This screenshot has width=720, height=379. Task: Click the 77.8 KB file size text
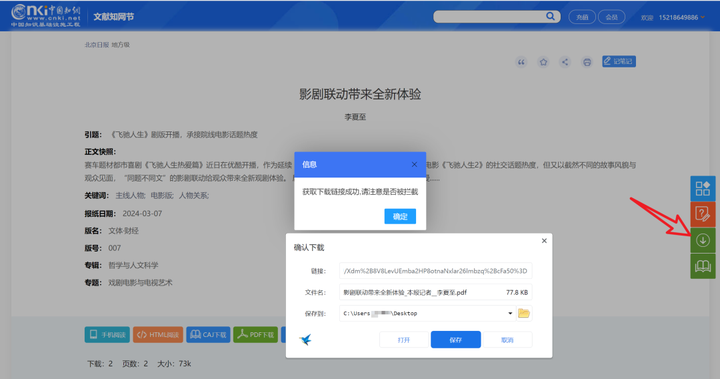pyautogui.click(x=517, y=292)
